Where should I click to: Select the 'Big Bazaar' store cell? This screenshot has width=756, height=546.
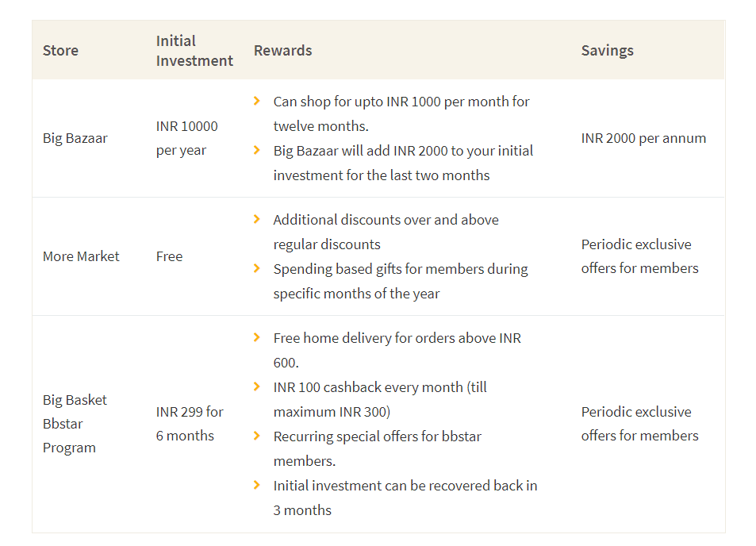click(75, 138)
